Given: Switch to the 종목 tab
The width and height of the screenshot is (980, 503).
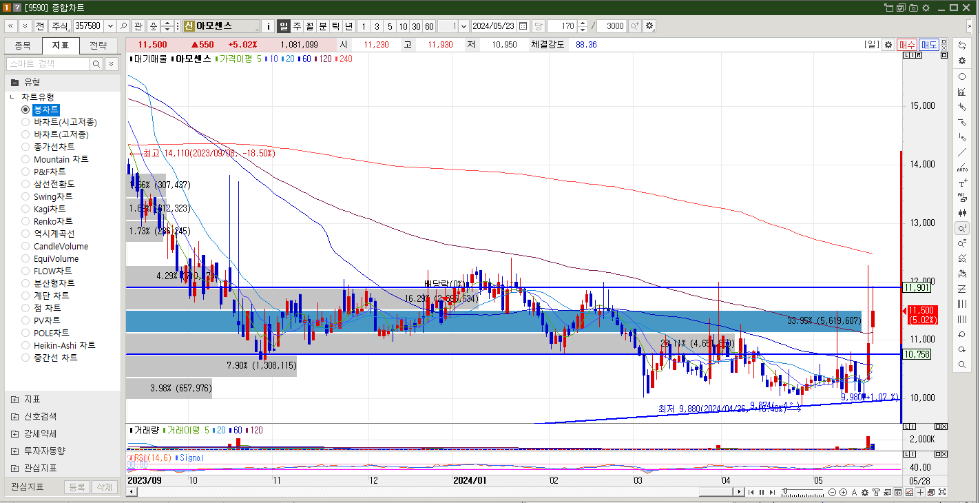Looking at the screenshot, I should point(23,45).
